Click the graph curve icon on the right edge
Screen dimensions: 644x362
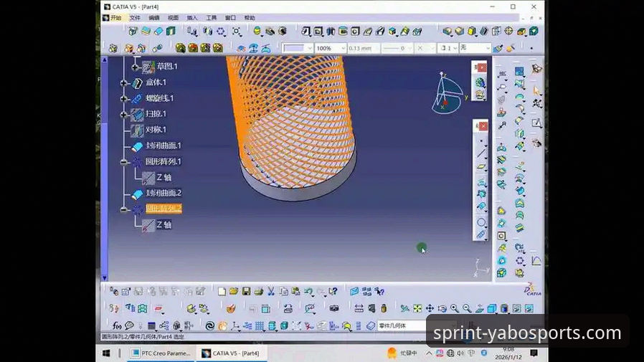536,261
